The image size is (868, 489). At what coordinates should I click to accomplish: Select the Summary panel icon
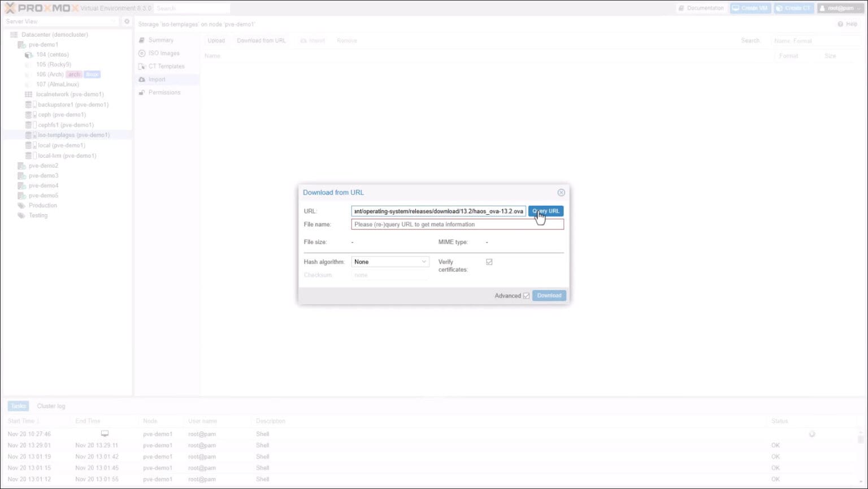click(142, 40)
